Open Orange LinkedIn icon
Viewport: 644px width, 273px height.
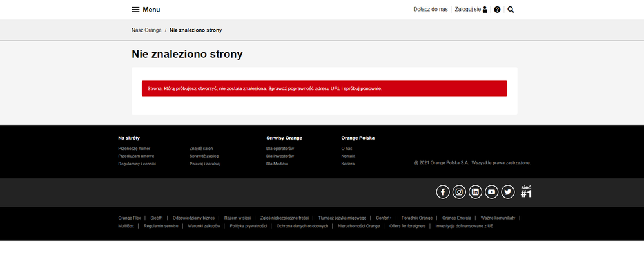click(475, 192)
